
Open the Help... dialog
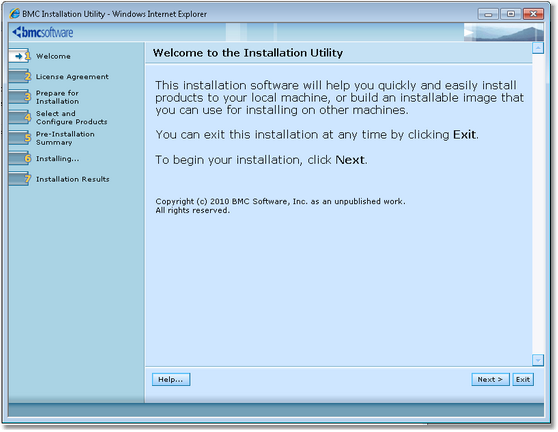tap(171, 379)
